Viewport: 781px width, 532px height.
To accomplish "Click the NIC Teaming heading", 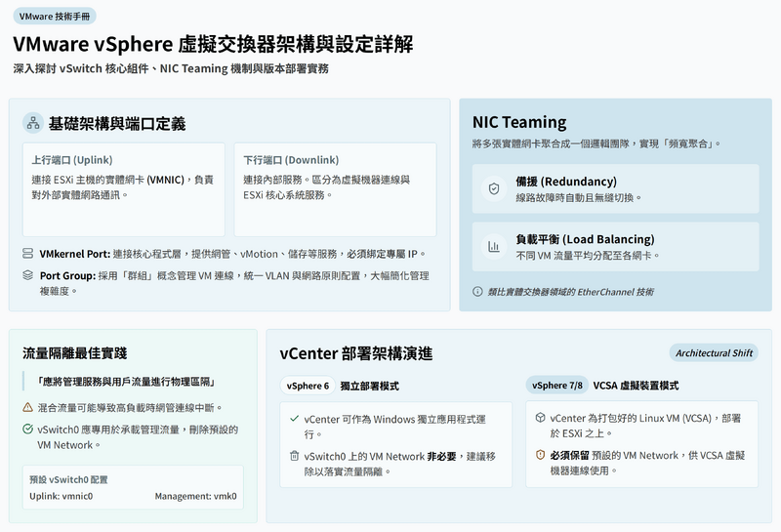I will pos(519,122).
